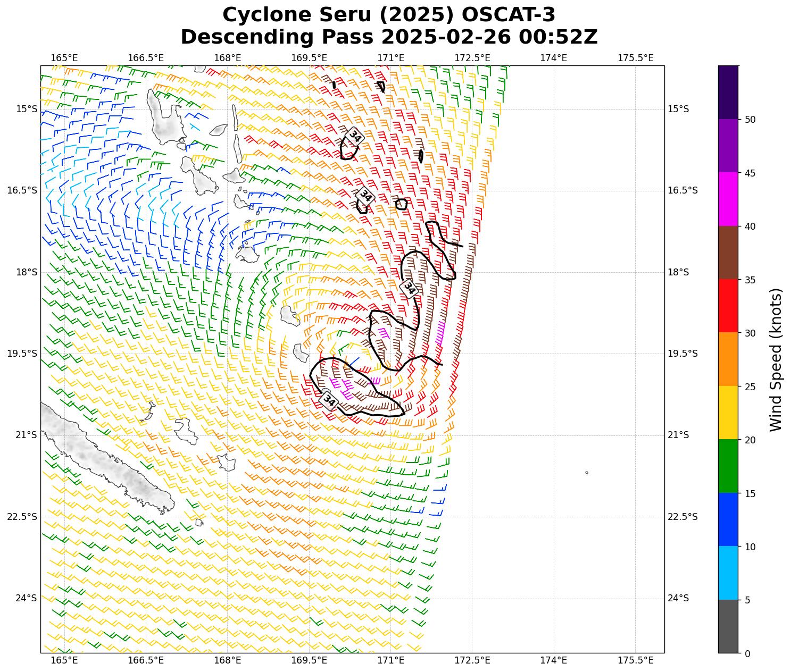
Task: Click the 168°E label on the top axis
Action: click(x=227, y=57)
